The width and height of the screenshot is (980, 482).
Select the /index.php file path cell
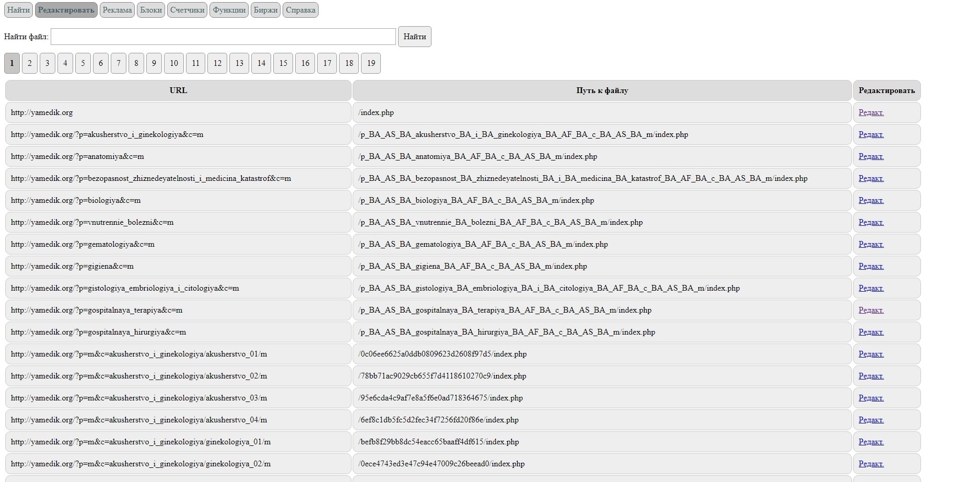602,112
